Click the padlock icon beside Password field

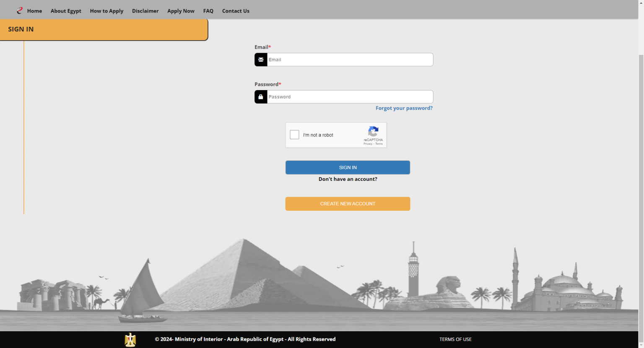(x=261, y=97)
